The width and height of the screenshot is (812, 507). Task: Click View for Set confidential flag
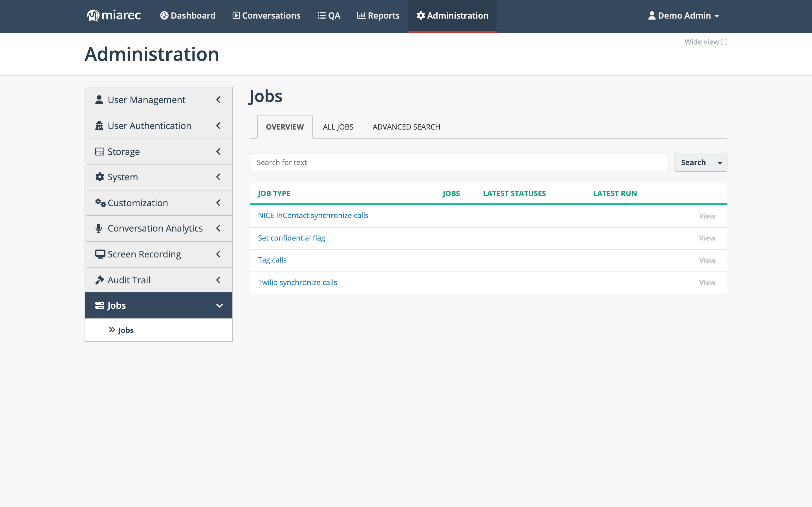707,238
